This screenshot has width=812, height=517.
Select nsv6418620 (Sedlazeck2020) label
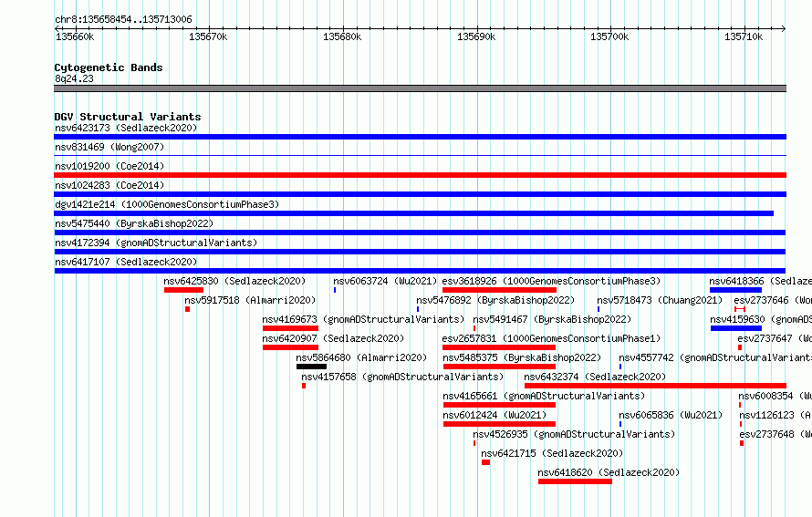click(609, 472)
